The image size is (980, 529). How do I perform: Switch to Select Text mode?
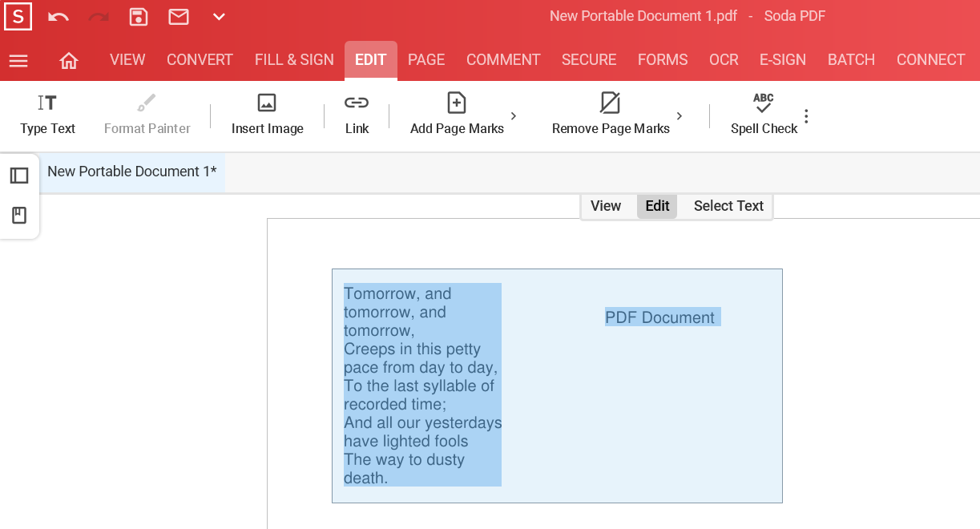728,206
